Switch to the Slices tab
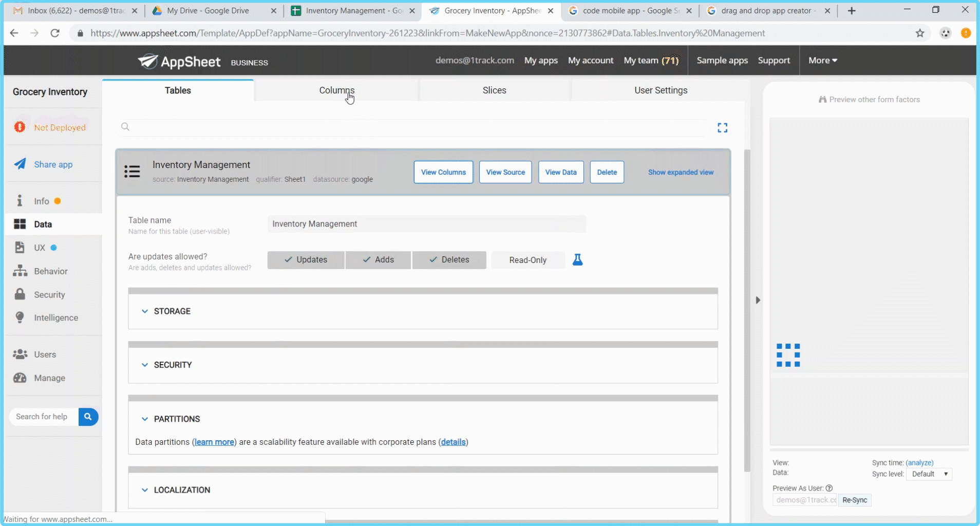Screen dimensions: 980x526 tap(494, 90)
